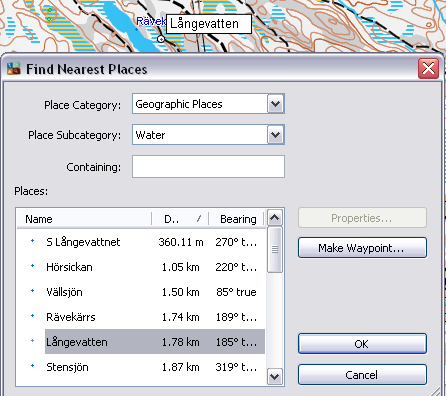The image size is (446, 396).
Task: Click the blue point icon beside Hörsickan
Action: point(33,266)
